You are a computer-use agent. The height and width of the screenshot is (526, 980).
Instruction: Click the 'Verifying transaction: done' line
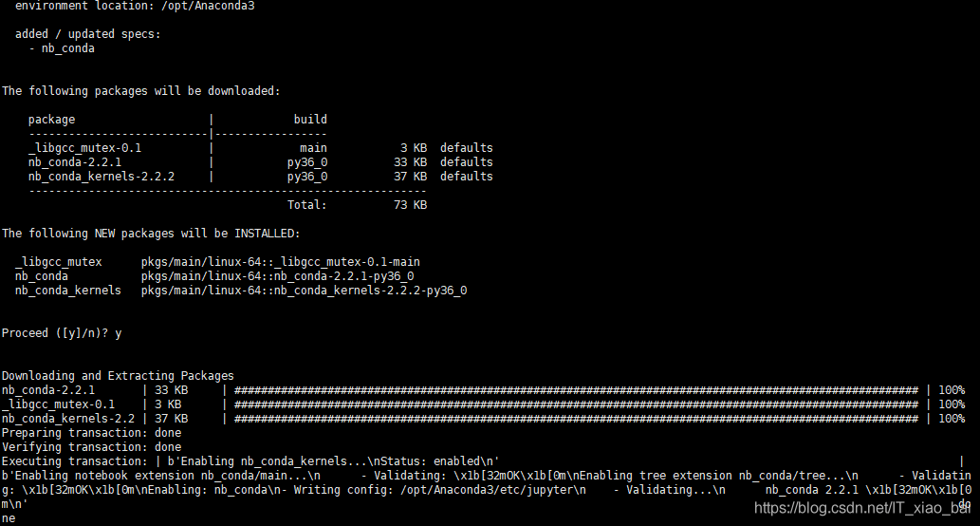(91, 447)
